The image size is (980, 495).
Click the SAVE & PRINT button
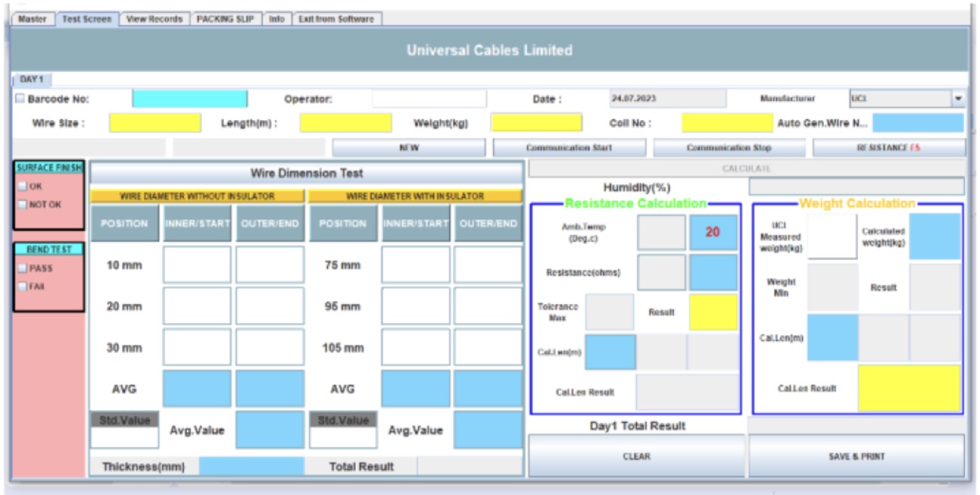click(856, 456)
